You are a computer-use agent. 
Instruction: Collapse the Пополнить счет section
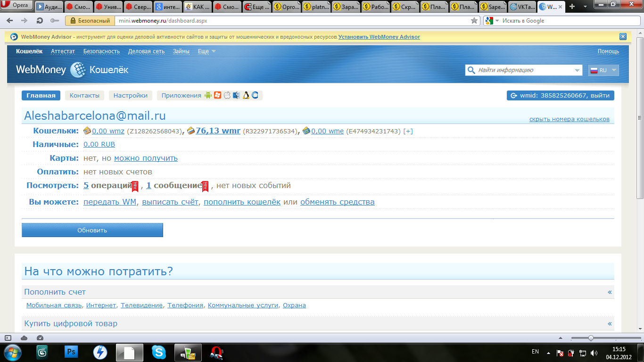[x=610, y=292]
